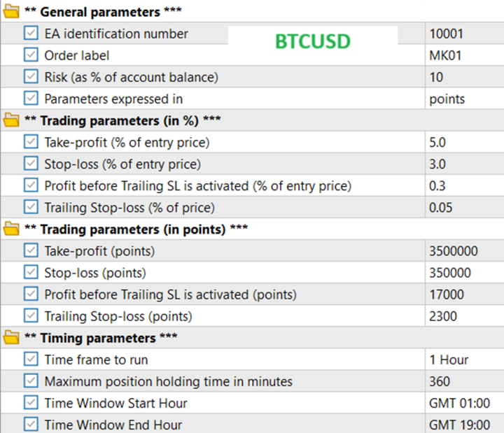This screenshot has height=433, width=504.
Task: Toggle the EA identification number checkbox
Action: click(x=31, y=34)
